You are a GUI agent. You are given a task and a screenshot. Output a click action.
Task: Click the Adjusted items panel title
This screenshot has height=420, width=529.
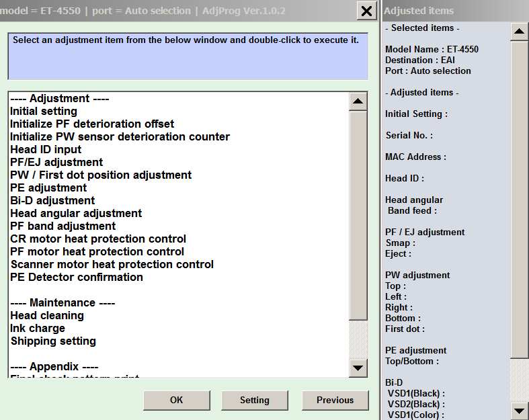[x=419, y=11]
